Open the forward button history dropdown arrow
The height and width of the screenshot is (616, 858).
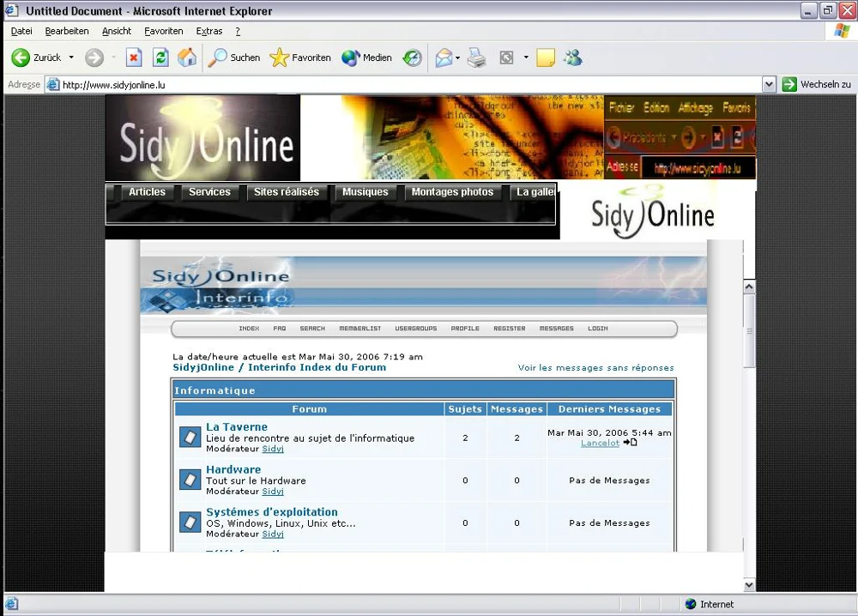pos(113,57)
